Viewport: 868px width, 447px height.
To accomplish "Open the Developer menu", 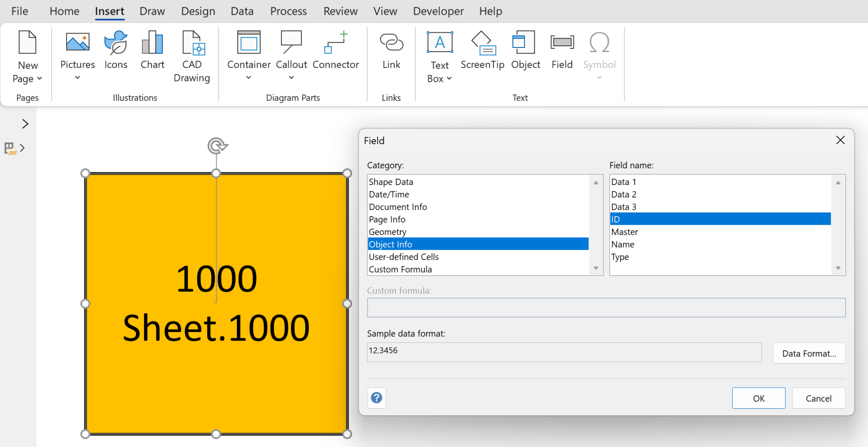I will (x=438, y=11).
